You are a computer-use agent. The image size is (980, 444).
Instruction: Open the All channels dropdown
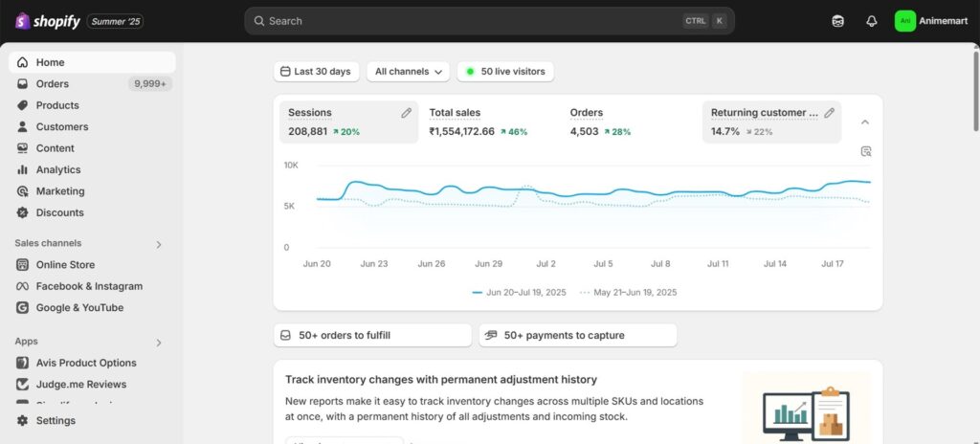coord(408,72)
